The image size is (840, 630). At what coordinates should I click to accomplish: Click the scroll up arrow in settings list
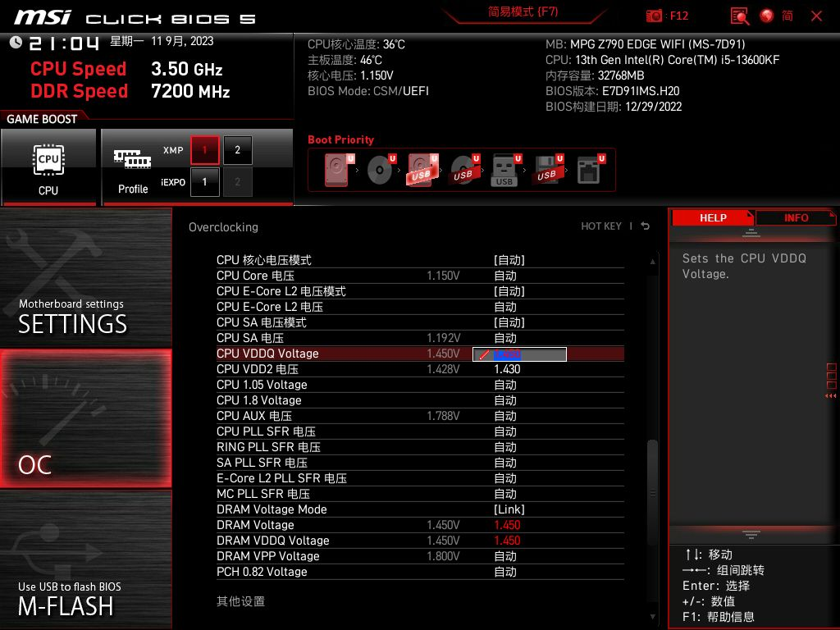(652, 262)
